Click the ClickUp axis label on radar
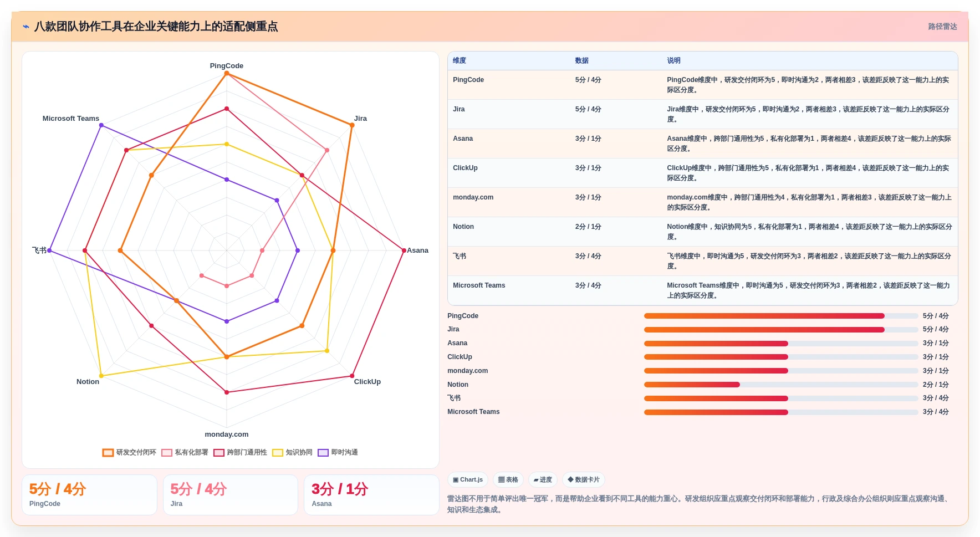This screenshot has height=537, width=980. 367,382
